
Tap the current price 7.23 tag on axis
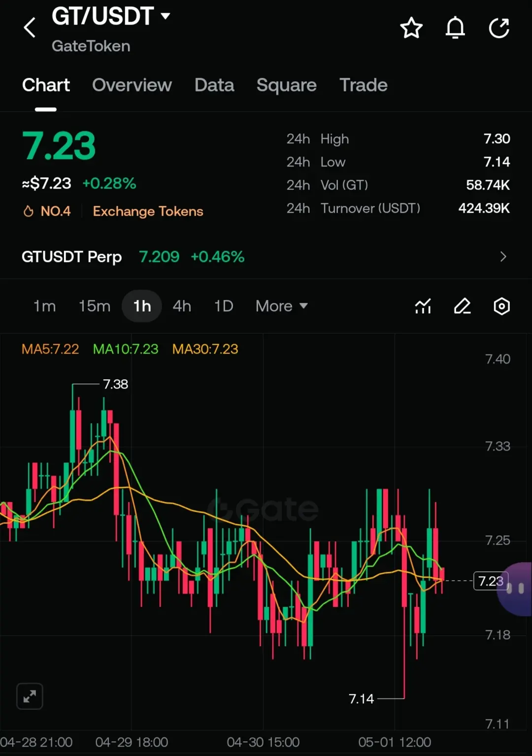click(491, 581)
